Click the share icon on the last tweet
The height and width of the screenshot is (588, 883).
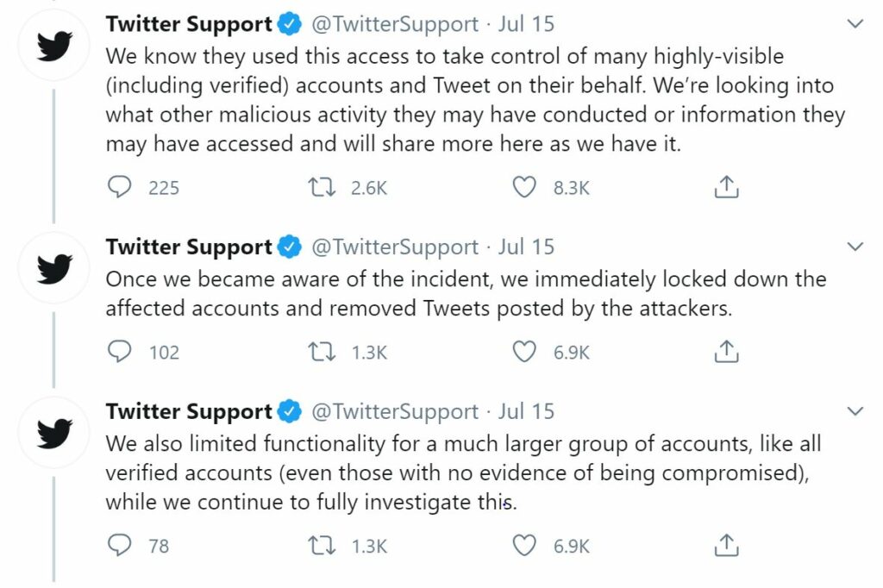[x=725, y=545]
